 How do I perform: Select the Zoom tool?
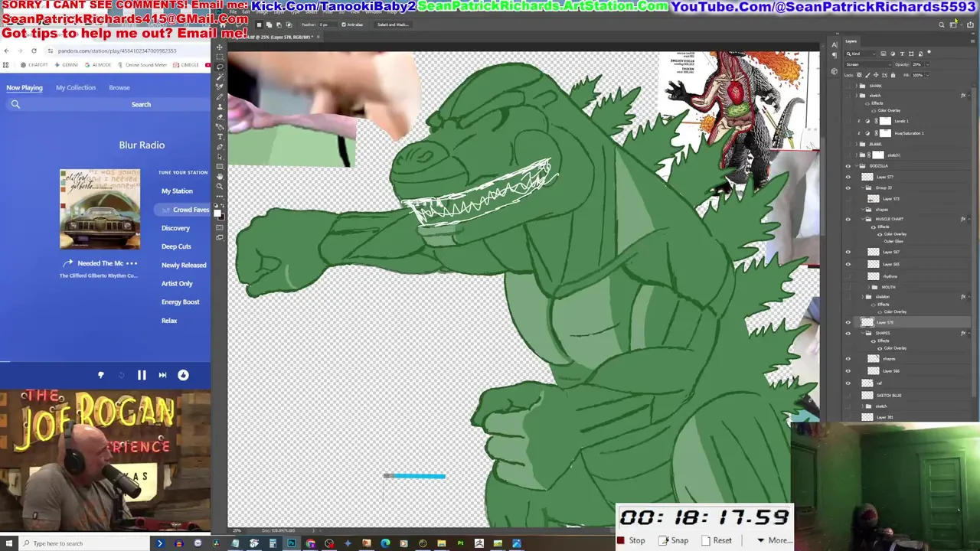pos(220,187)
